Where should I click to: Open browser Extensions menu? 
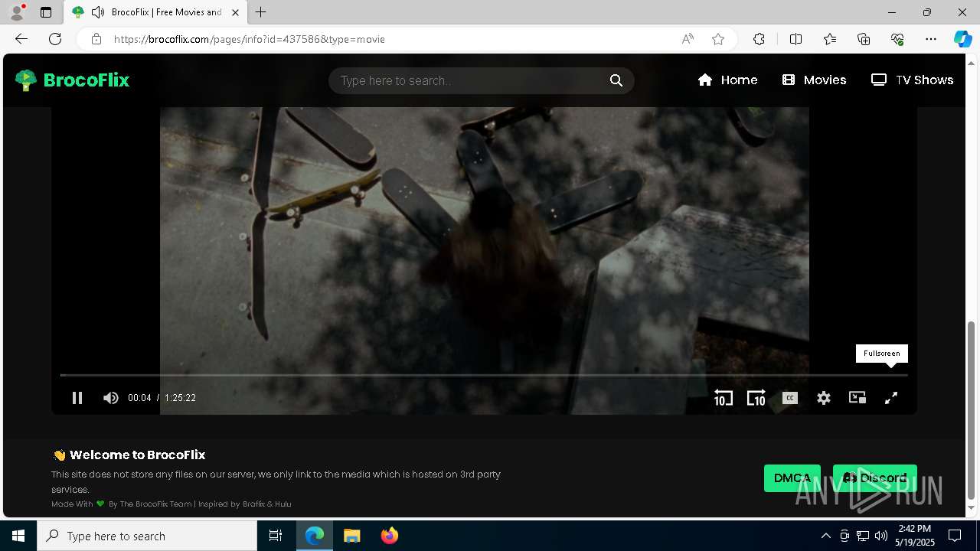[x=759, y=39]
